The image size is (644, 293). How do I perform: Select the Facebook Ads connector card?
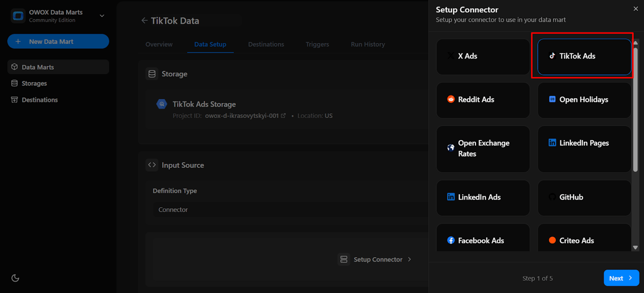483,238
